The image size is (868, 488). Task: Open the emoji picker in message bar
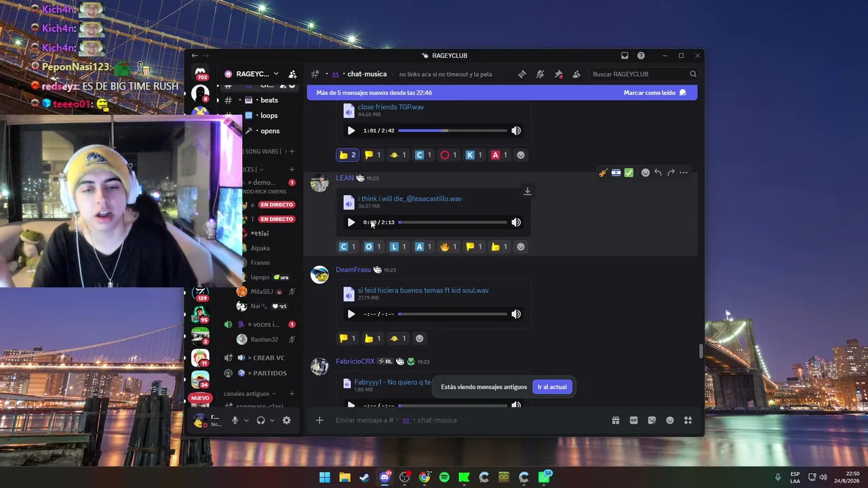point(670,420)
